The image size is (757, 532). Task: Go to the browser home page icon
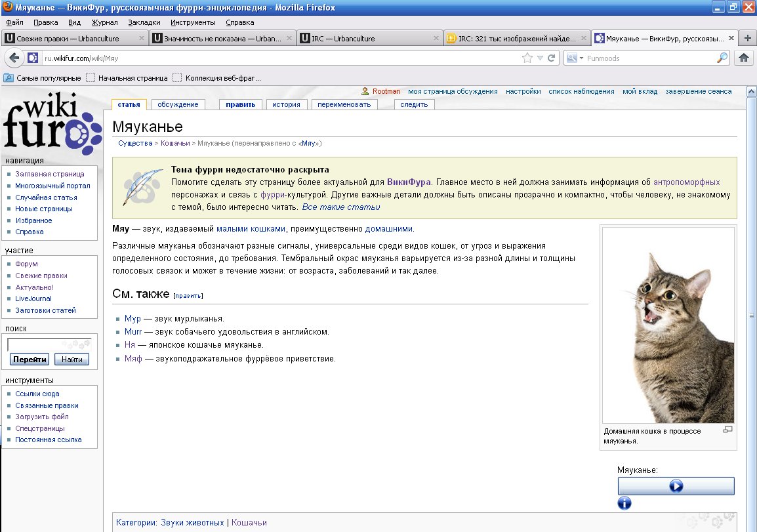pyautogui.click(x=744, y=58)
